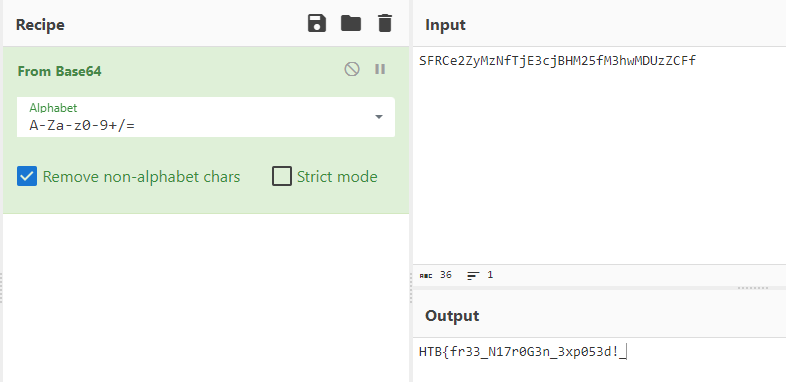Viewport: 786px width, 382px height.
Task: Open the load recipe folder icon
Action: tap(351, 23)
